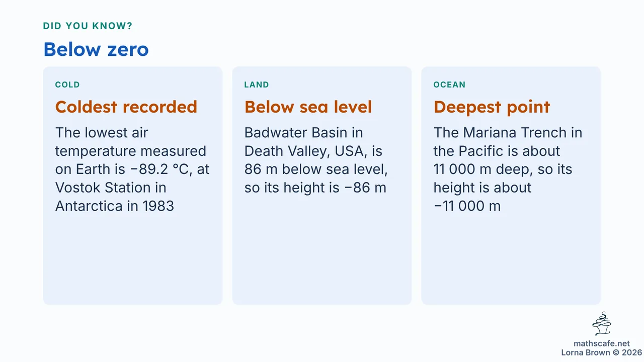Select the "Below zero" slide title
Viewport: 644px width, 362px height.
(x=96, y=49)
